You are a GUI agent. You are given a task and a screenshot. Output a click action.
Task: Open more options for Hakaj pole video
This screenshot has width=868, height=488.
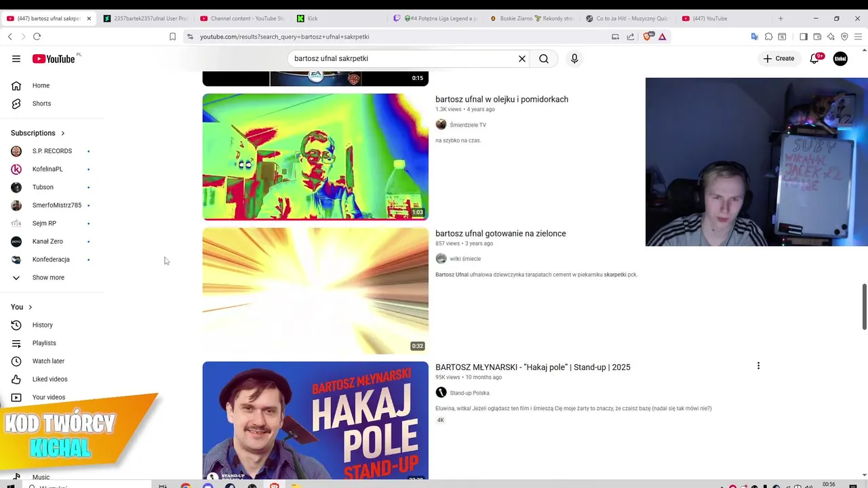pyautogui.click(x=758, y=366)
